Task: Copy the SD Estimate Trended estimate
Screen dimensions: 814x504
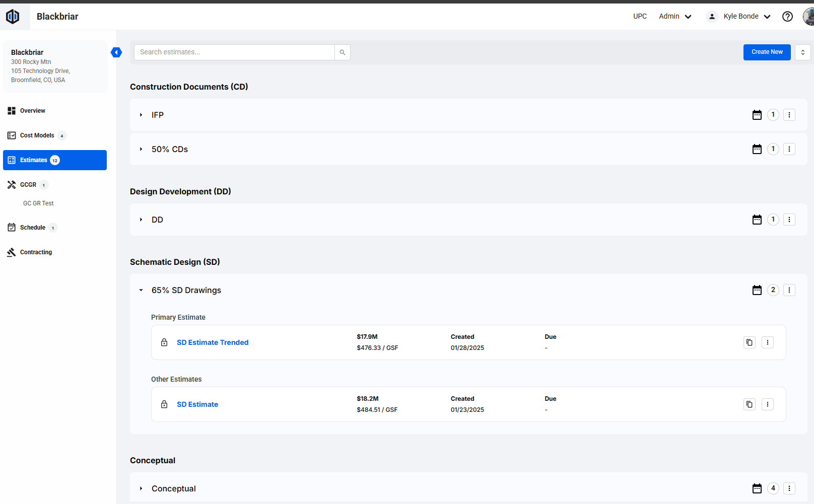Action: click(x=750, y=342)
